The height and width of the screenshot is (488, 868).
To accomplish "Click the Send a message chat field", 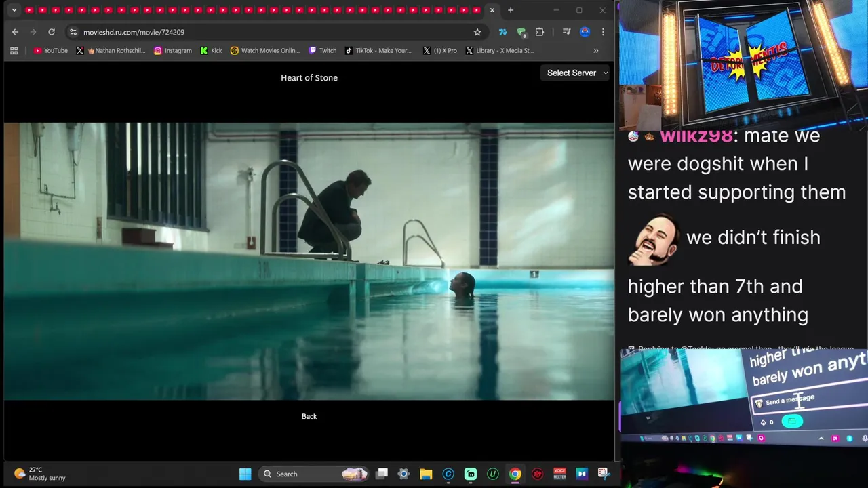I will (809, 400).
